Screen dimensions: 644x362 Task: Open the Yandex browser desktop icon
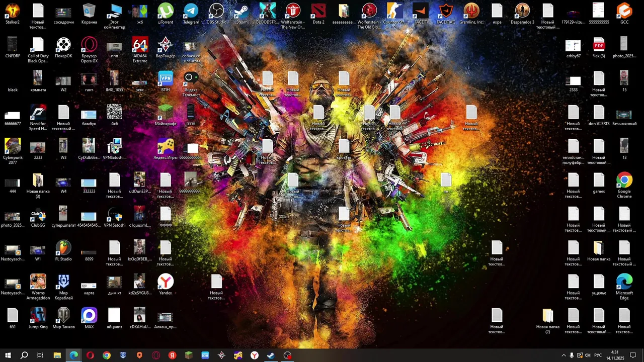(x=165, y=285)
